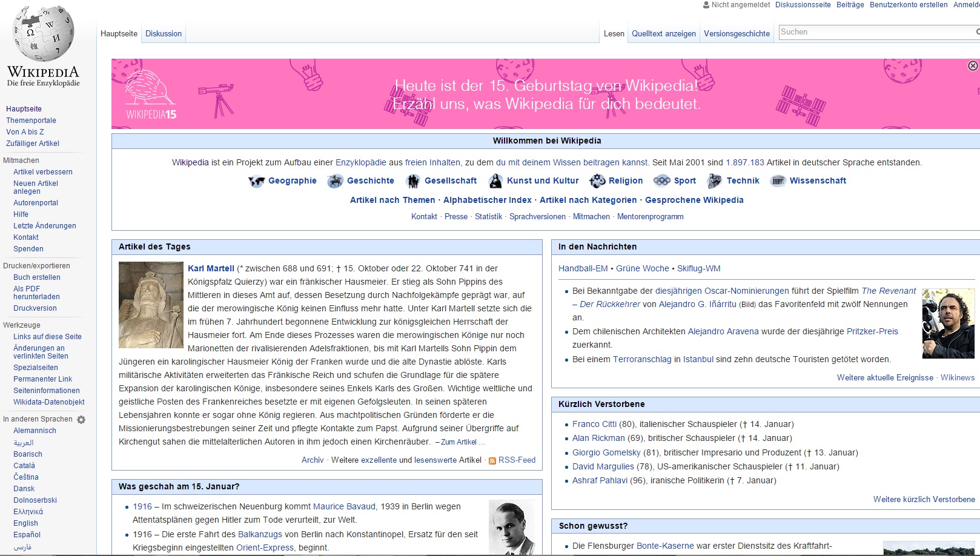Click the Geschichte horseman icon

coord(335,180)
